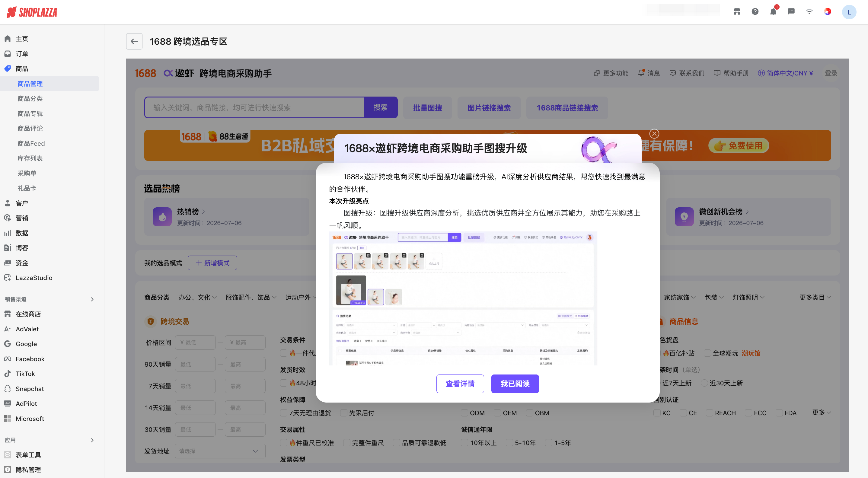Click the flame icon of 热销榜

[162, 217]
